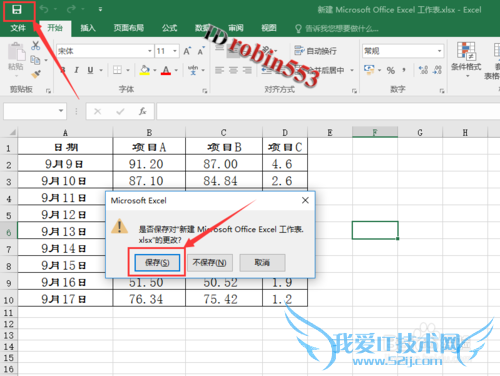The image size is (500, 376).
Task: Click the formula bar confirm checkmark
Action: coord(120,111)
